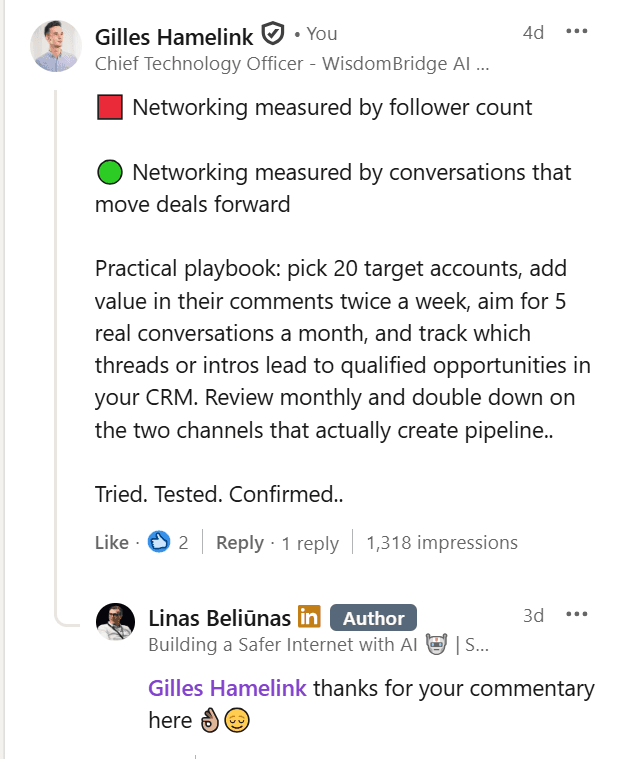View the 1,318 impressions stat
Viewport: 627px width, 759px height.
coord(442,543)
